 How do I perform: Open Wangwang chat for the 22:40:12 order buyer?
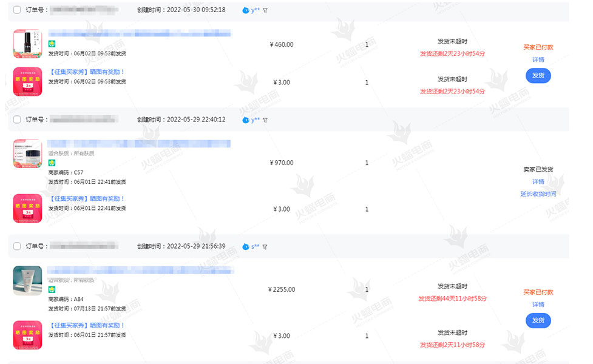[246, 120]
